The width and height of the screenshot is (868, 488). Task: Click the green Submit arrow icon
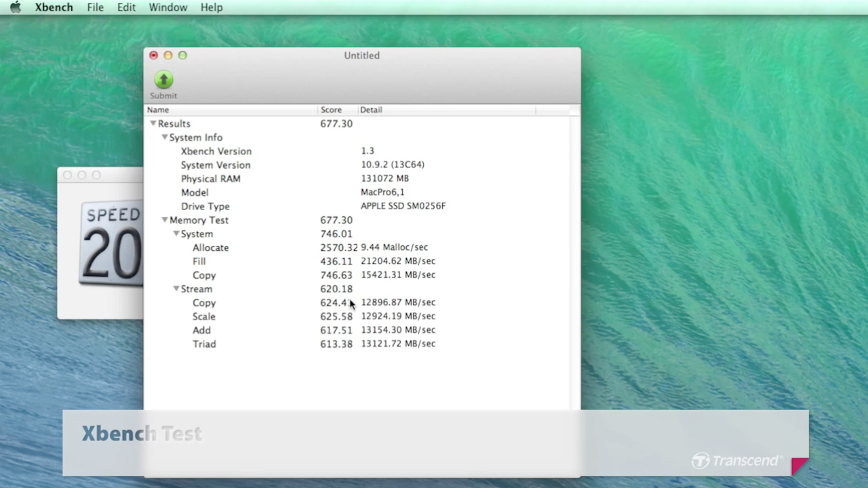click(163, 80)
